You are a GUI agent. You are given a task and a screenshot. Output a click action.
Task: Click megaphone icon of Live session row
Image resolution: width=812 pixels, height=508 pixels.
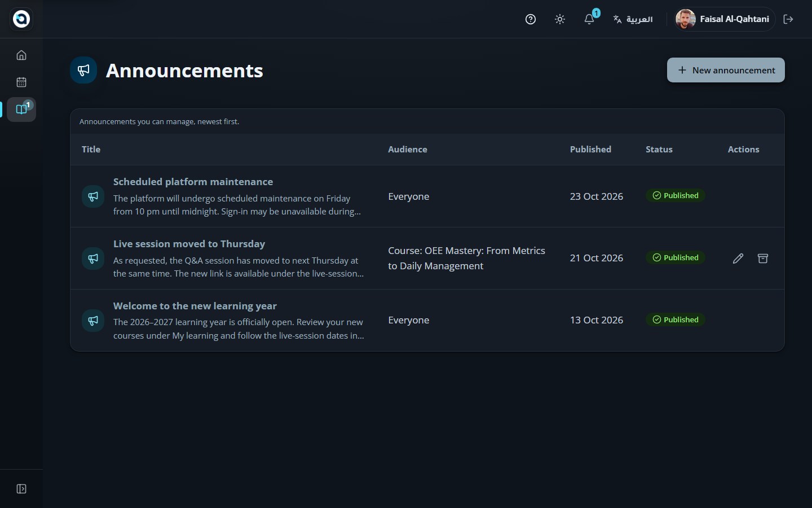[x=93, y=259]
